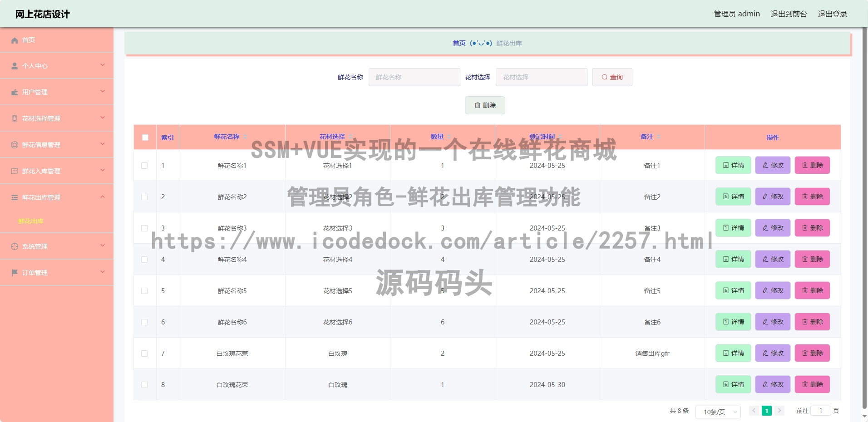The image size is (868, 422).
Task: Click the 花材选择管理 sidebar icon
Action: (x=15, y=119)
